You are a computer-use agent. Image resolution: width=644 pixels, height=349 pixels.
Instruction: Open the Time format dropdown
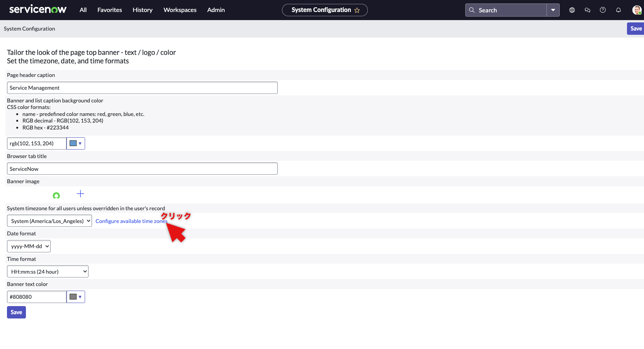tap(47, 271)
